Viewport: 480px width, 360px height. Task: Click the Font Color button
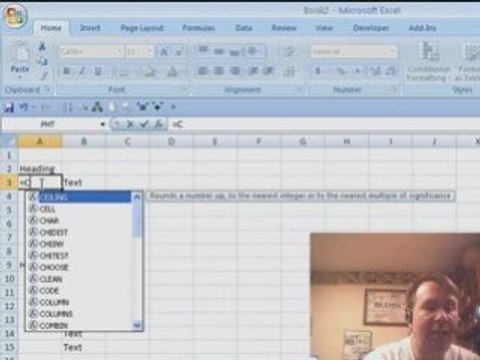[x=172, y=72]
